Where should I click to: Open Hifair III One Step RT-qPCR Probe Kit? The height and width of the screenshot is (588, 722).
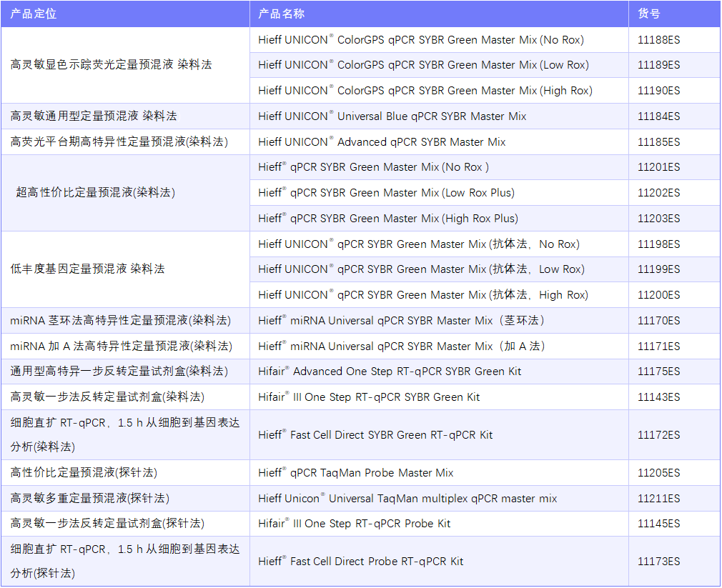point(354,524)
